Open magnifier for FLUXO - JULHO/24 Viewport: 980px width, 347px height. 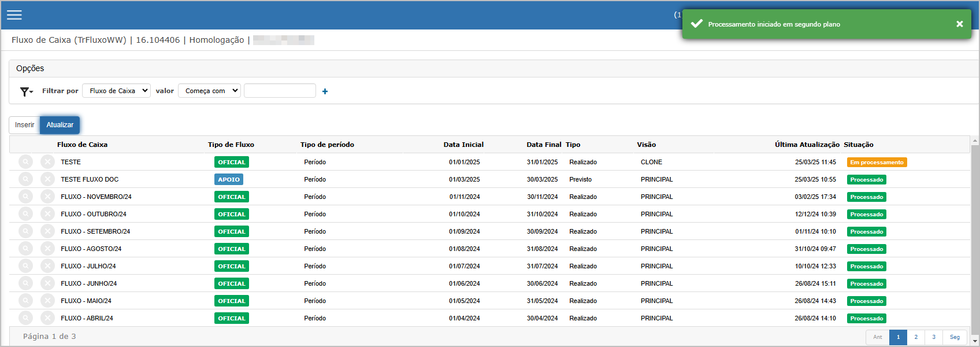click(25, 266)
